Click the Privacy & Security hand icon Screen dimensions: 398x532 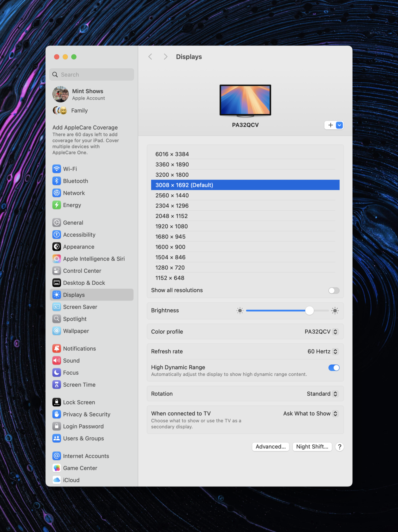[x=57, y=414]
